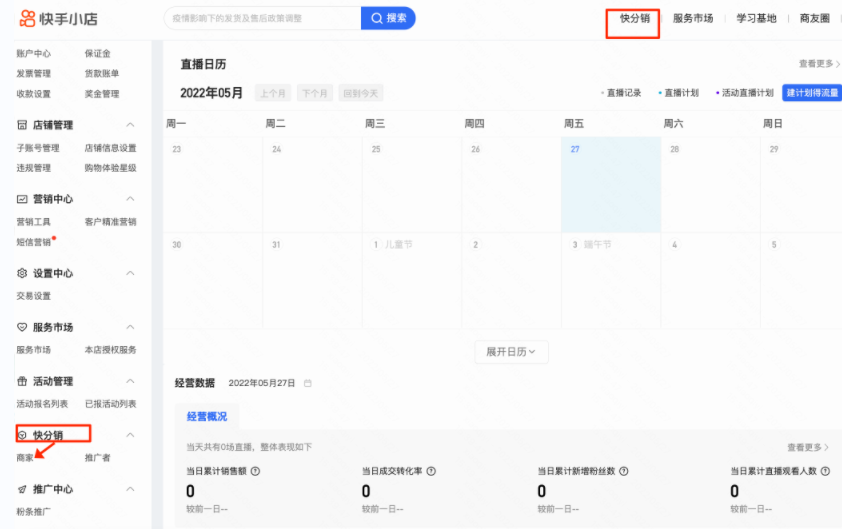
Task: Open 违规管理 in sidebar
Action: point(33,168)
